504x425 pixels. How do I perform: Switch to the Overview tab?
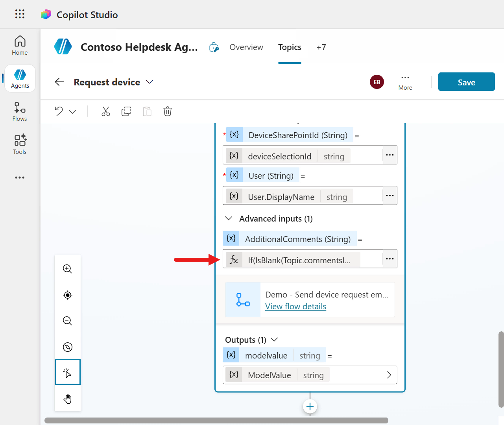tap(246, 47)
